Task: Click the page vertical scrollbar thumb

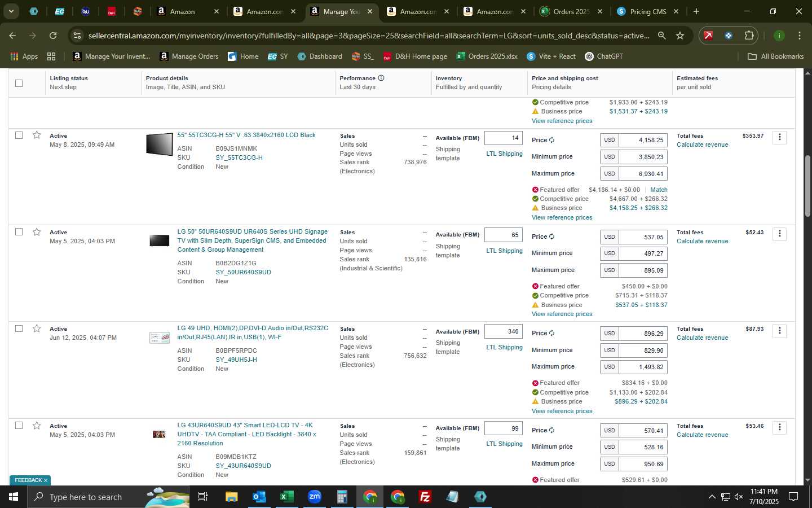Action: coord(807,186)
